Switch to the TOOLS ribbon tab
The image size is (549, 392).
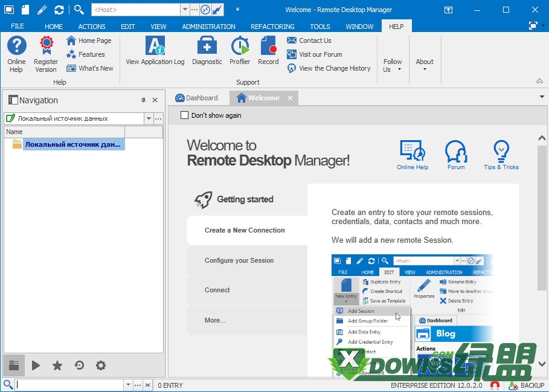click(x=320, y=27)
